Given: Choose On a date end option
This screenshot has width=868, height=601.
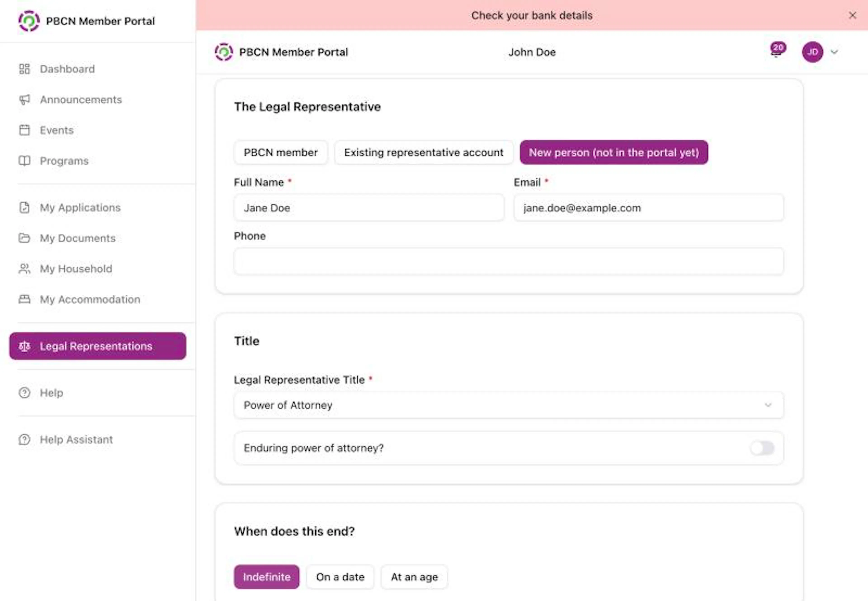Looking at the screenshot, I should point(340,577).
